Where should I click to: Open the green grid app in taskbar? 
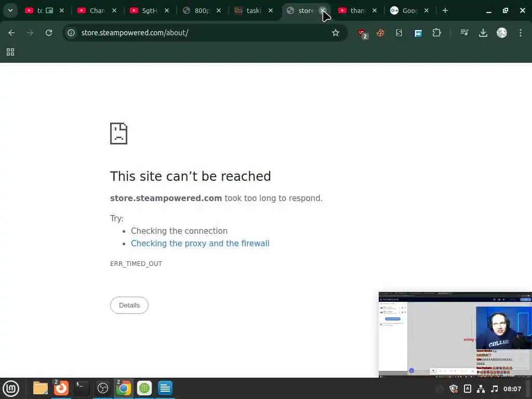coord(144,388)
